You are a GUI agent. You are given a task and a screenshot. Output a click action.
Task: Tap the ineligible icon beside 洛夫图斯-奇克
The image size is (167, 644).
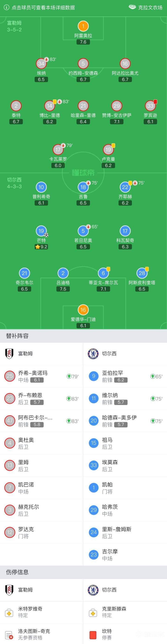(9, 634)
